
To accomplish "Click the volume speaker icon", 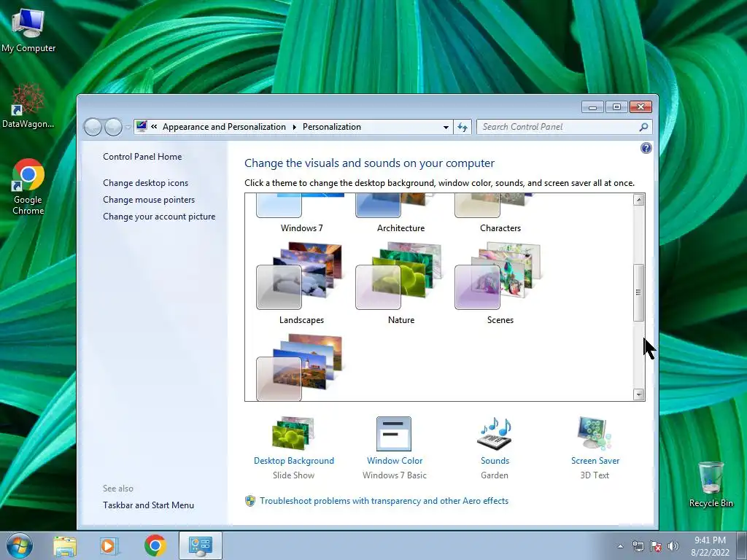I will click(673, 546).
